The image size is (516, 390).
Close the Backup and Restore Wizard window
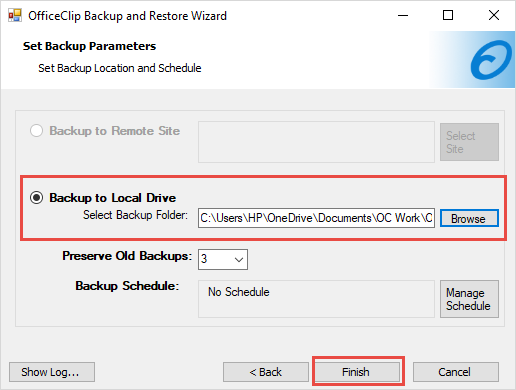click(x=494, y=15)
